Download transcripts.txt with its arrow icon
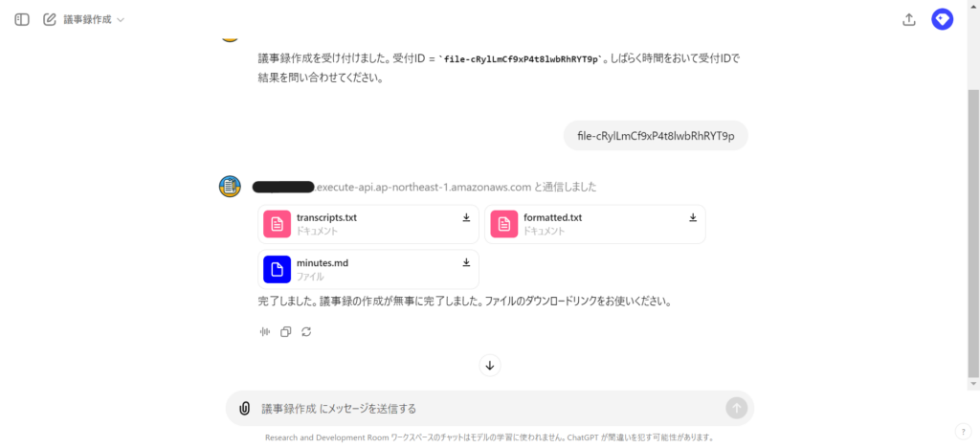This screenshot has height=448, width=980. (466, 217)
